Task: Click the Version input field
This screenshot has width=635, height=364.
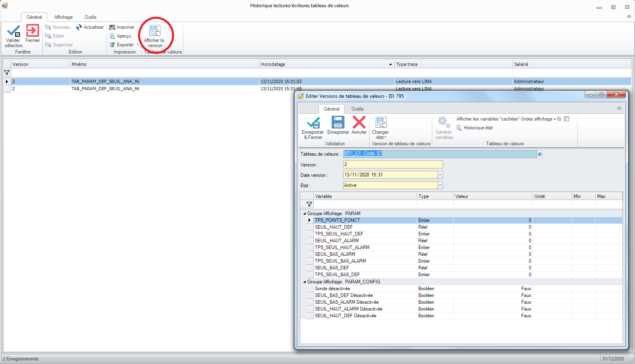Action: coord(393,164)
